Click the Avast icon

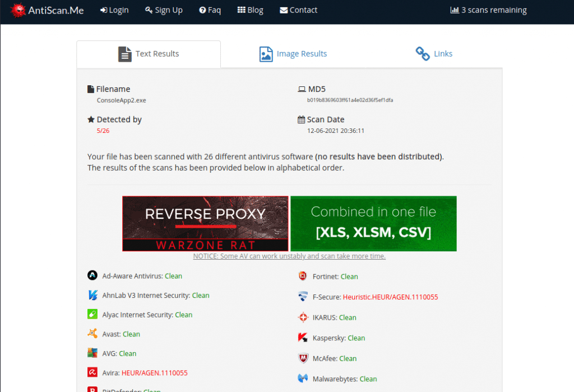coord(92,333)
